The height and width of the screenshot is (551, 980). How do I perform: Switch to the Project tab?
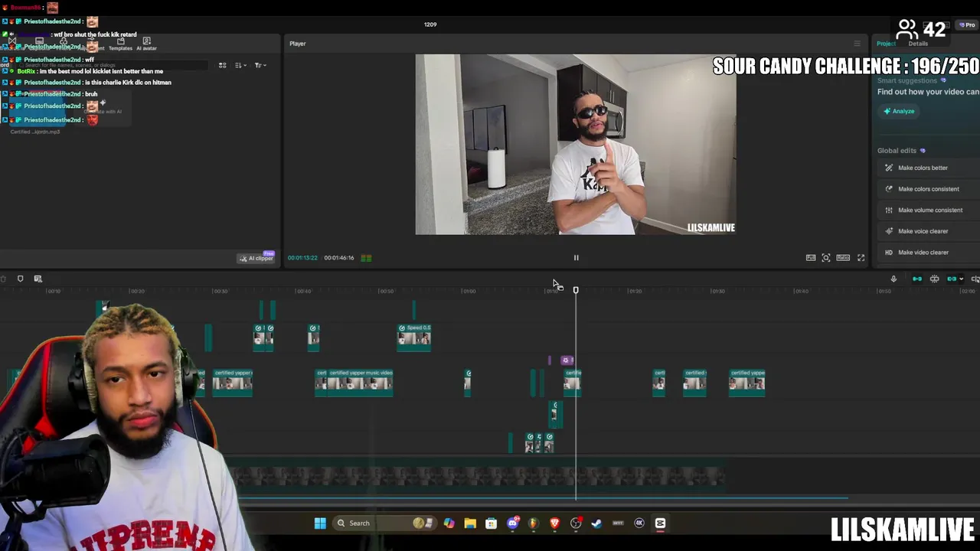886,44
